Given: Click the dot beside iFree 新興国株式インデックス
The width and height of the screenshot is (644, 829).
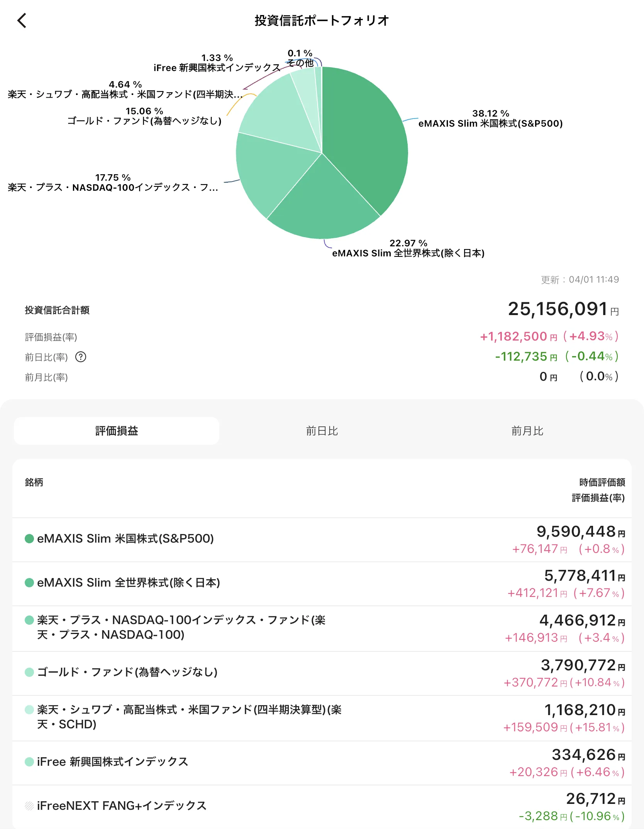Looking at the screenshot, I should 29,762.
